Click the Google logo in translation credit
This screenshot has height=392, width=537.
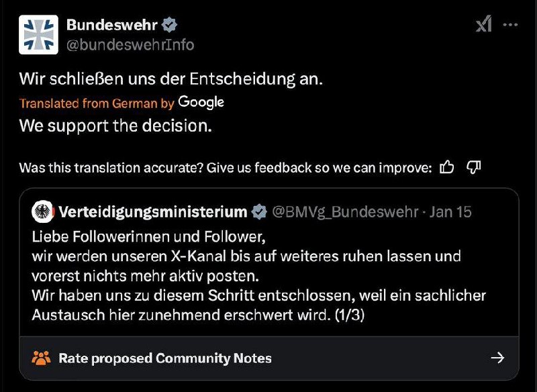(x=201, y=103)
